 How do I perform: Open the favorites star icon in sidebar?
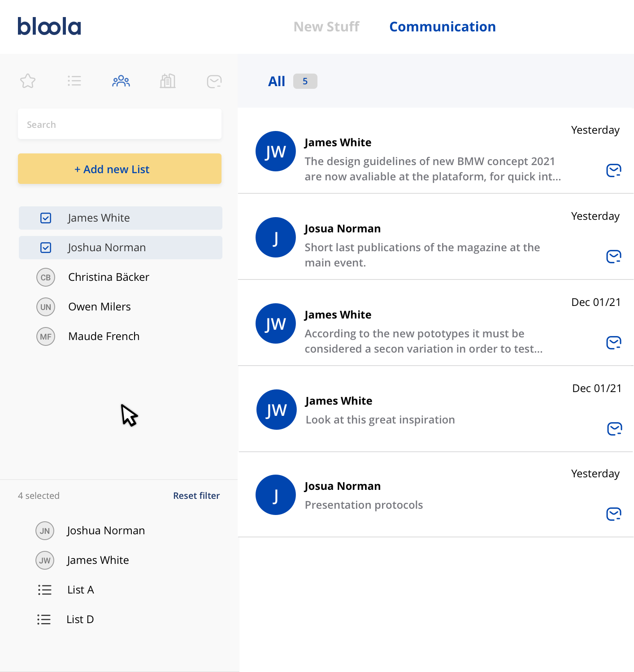(28, 81)
